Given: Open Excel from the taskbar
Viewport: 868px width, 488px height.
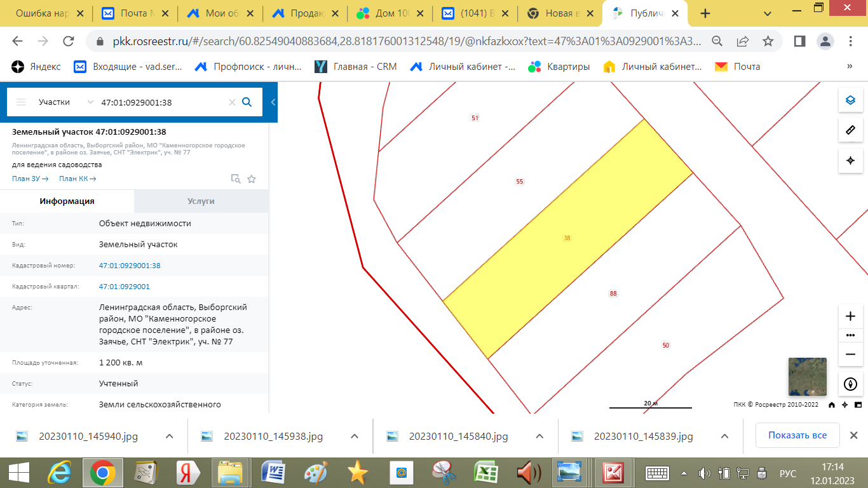Looking at the screenshot, I should click(487, 473).
